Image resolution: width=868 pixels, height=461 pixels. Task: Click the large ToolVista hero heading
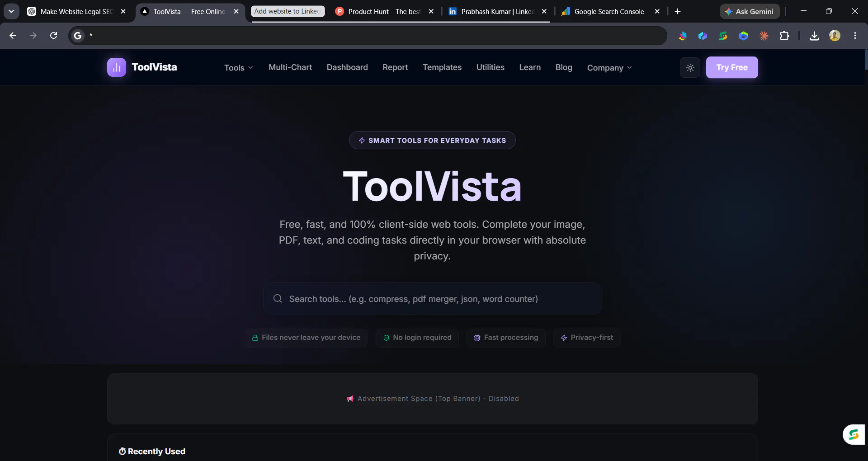432,186
